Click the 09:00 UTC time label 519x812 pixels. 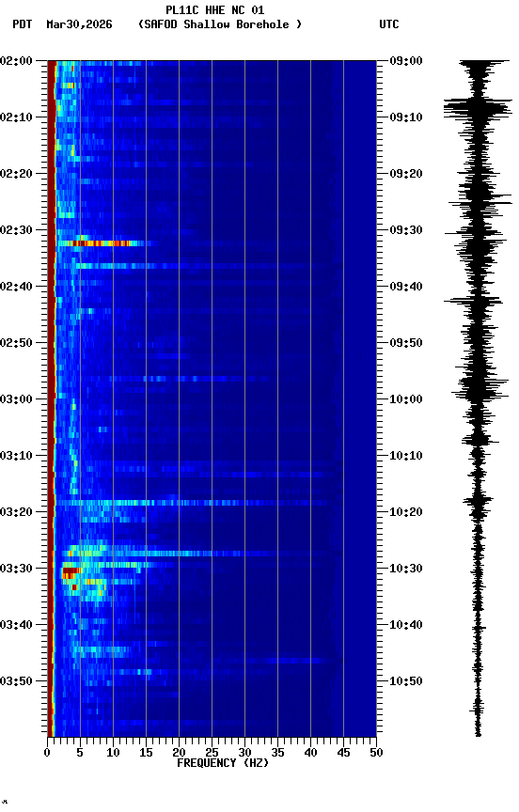[x=406, y=60]
